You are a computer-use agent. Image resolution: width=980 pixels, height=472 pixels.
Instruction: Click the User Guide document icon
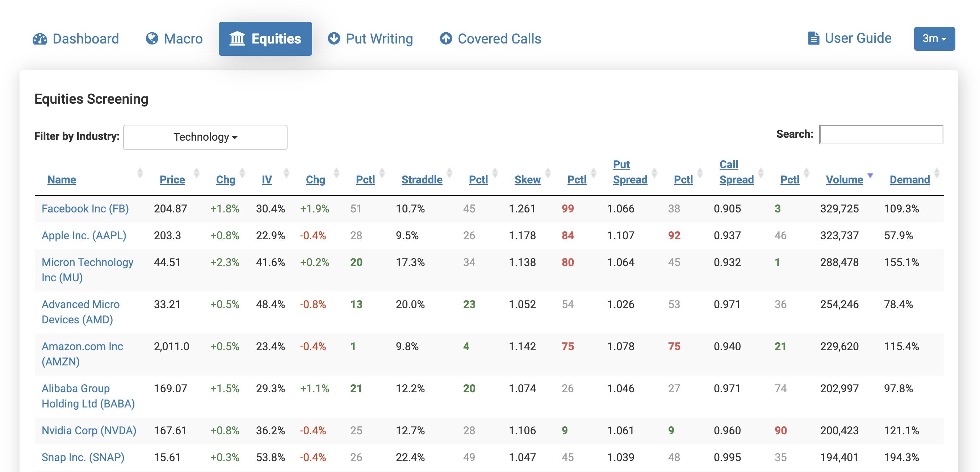813,38
